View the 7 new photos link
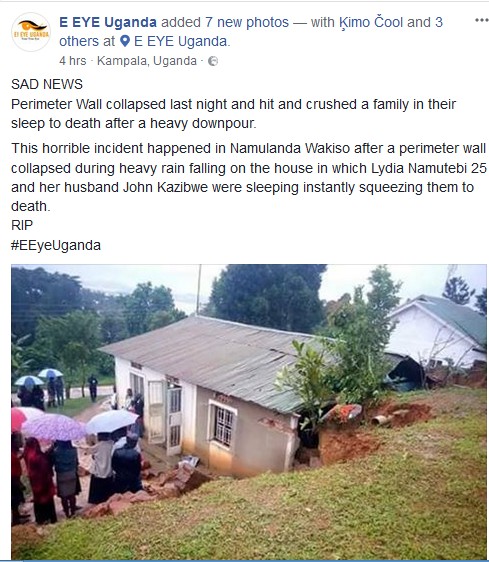This screenshot has height=562, width=489. [x=247, y=22]
